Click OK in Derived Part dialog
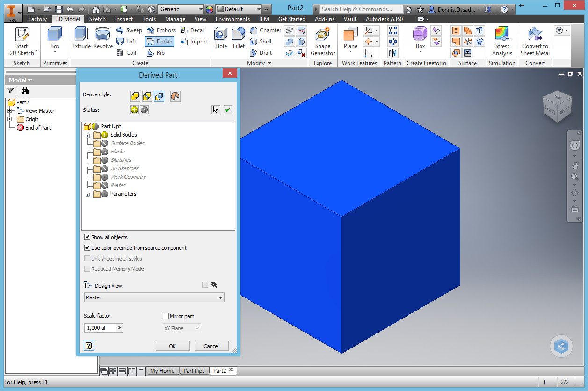Image resolution: width=588 pixels, height=391 pixels. (173, 346)
